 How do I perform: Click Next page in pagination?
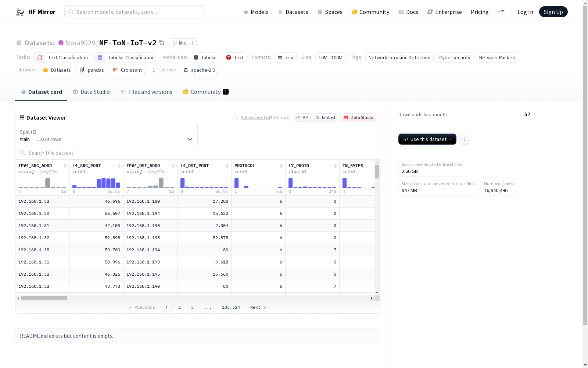258,307
